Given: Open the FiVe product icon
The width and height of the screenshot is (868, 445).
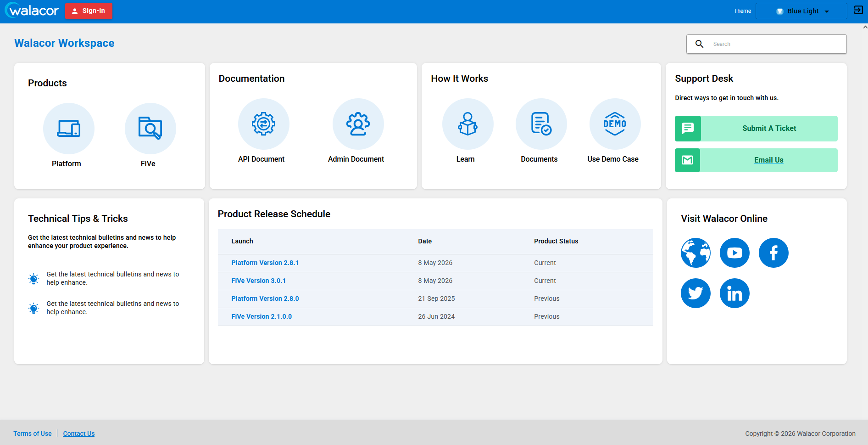Looking at the screenshot, I should 150,129.
